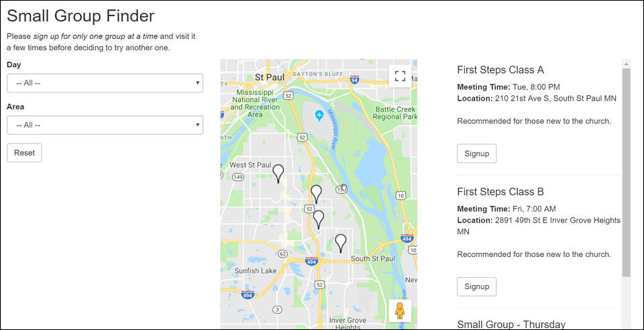The width and height of the screenshot is (644, 330).
Task: Click the St Paul label on the map
Action: point(270,77)
